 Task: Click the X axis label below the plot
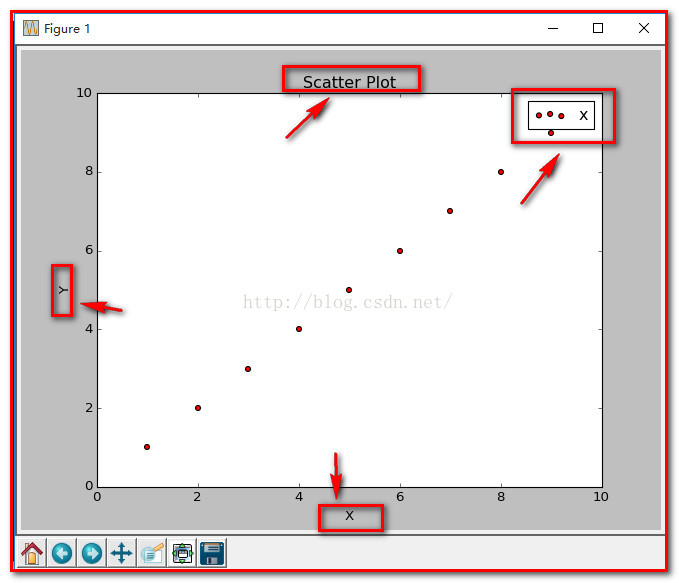[x=349, y=516]
